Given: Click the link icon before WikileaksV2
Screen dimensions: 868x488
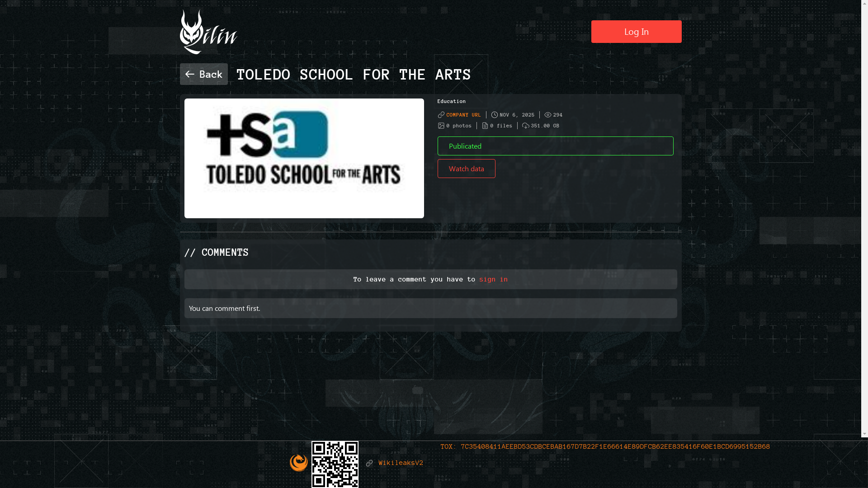Looking at the screenshot, I should pyautogui.click(x=369, y=463).
